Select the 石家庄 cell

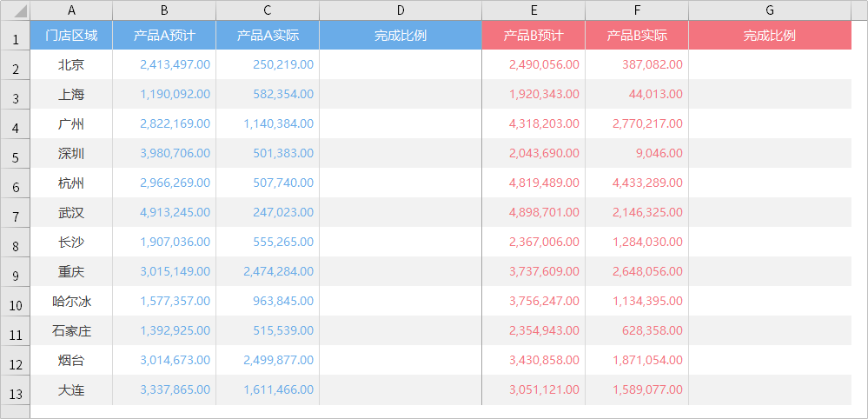tap(71, 331)
